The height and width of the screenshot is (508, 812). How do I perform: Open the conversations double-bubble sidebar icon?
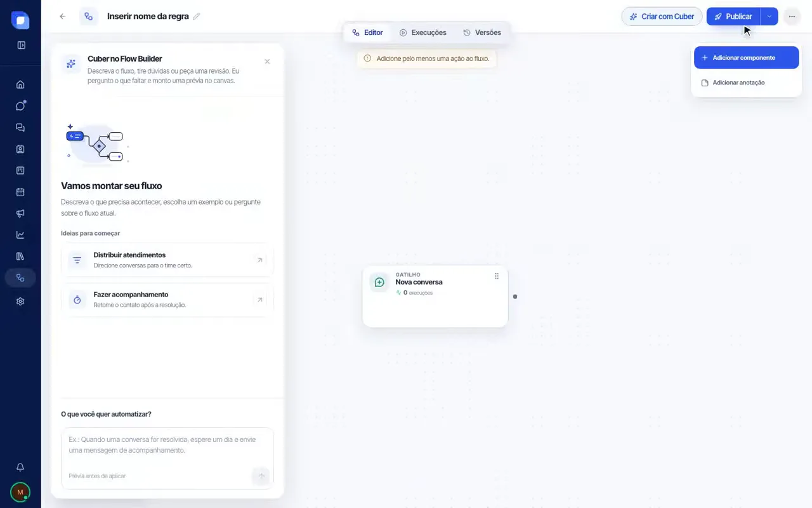[x=20, y=128]
